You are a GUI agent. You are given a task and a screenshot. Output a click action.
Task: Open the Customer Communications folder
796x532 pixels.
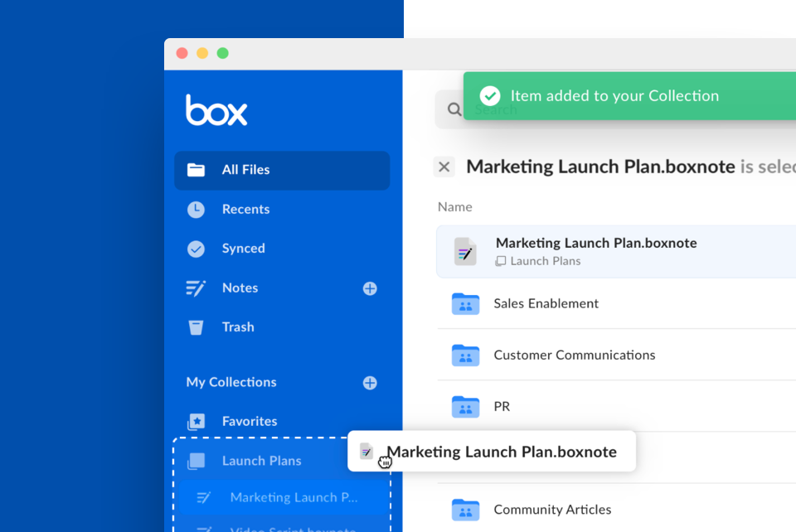tap(574, 355)
